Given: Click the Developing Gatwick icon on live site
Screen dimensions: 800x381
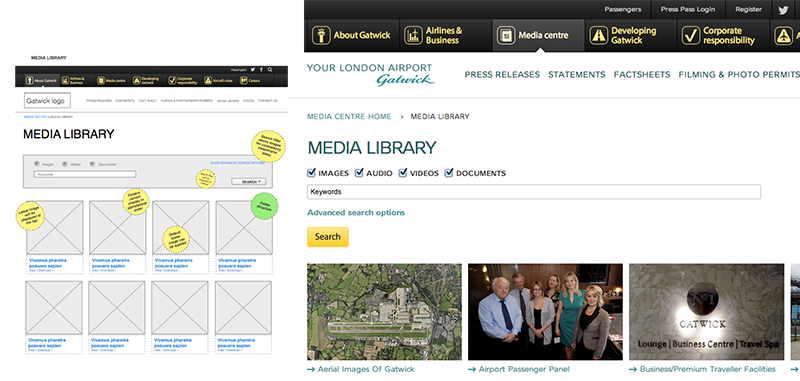Looking at the screenshot, I should click(598, 36).
